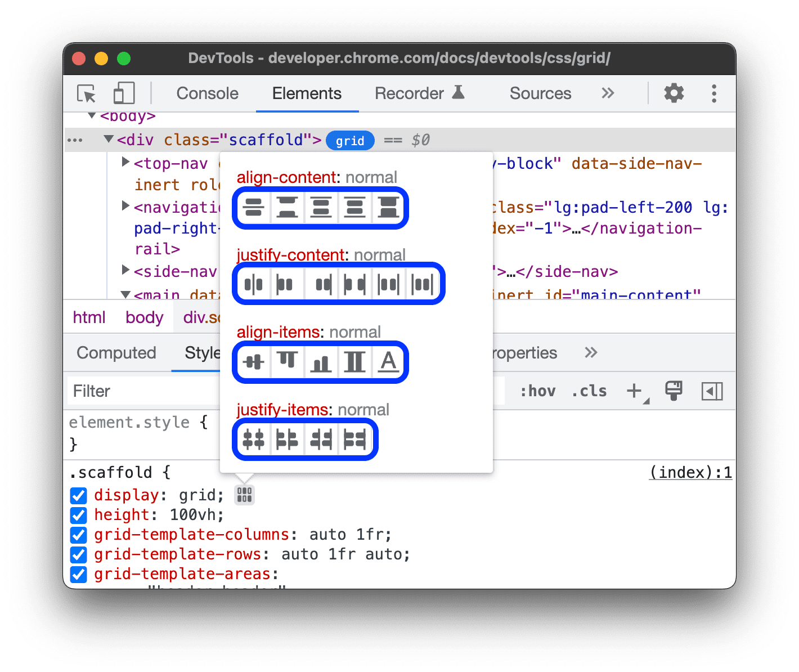The image size is (799, 672).
Task: Switch to the Computed tab
Action: (x=116, y=353)
